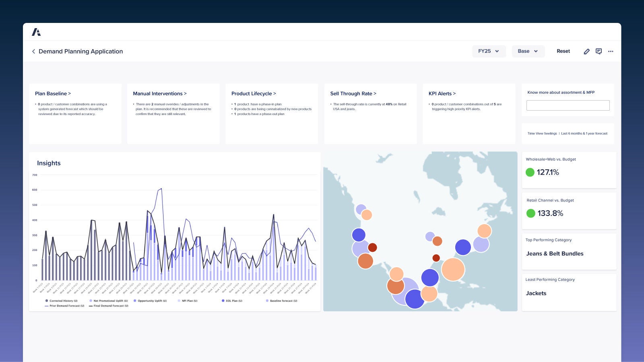
Task: Open the FY25 year dropdown
Action: click(x=489, y=51)
